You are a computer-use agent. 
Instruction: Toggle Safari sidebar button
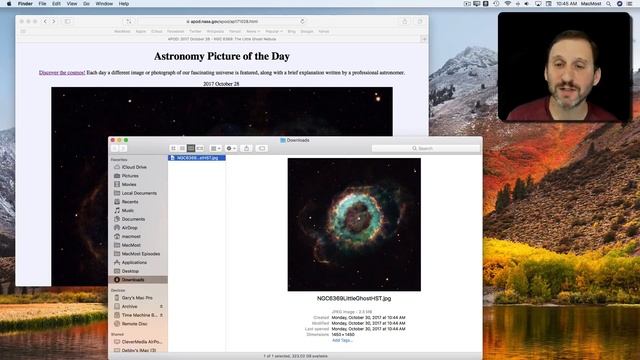[67, 21]
